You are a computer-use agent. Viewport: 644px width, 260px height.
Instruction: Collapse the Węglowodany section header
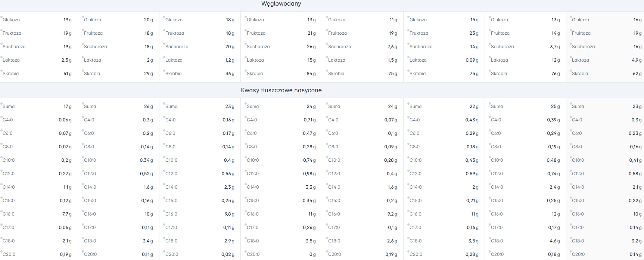281,4
